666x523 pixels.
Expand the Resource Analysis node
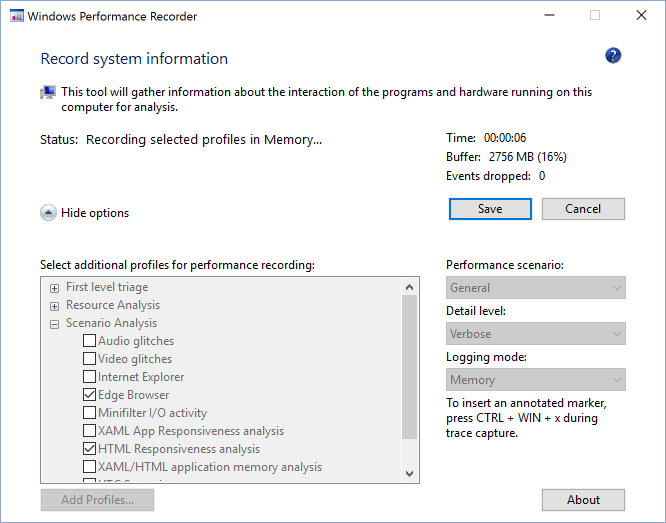pos(54,306)
